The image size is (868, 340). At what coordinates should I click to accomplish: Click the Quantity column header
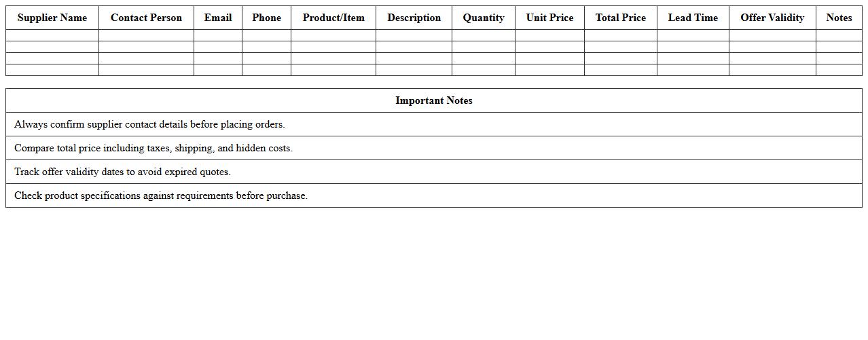(484, 18)
